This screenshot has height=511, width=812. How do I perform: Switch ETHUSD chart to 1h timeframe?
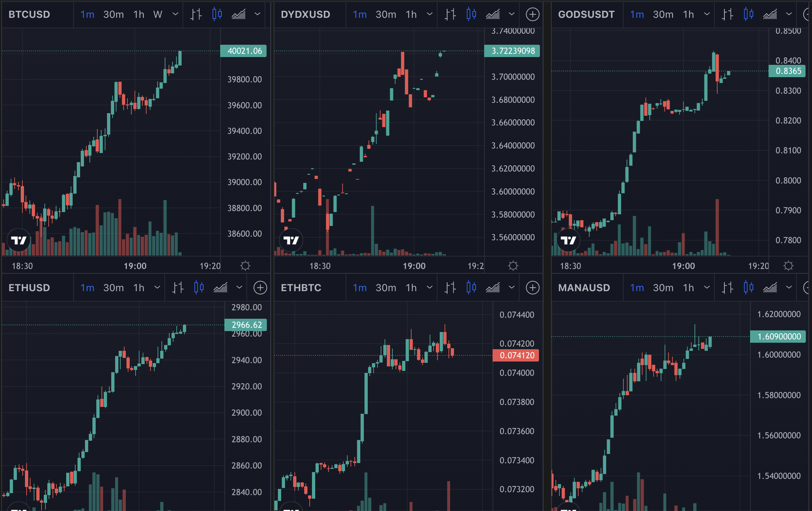click(x=138, y=288)
